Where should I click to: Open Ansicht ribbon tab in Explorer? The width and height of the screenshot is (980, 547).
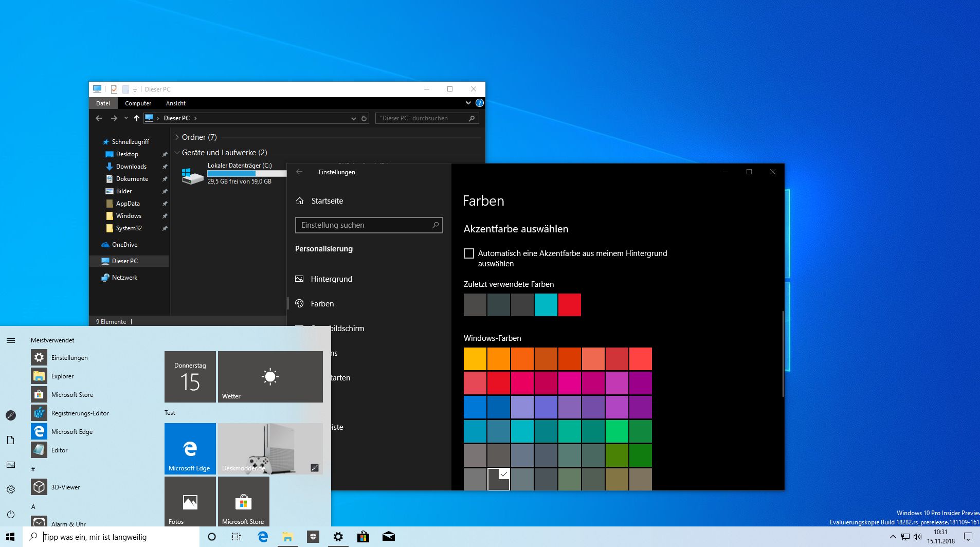pos(176,103)
